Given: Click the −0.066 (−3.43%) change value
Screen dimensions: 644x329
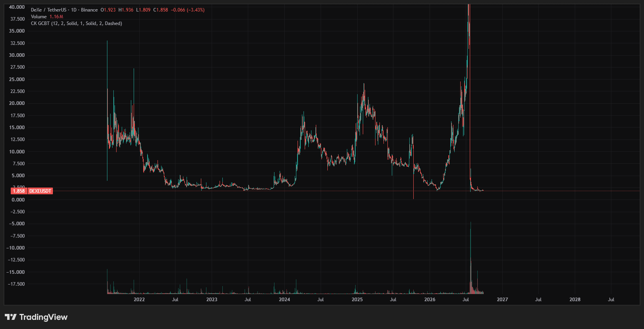Looking at the screenshot, I should click(x=188, y=10).
